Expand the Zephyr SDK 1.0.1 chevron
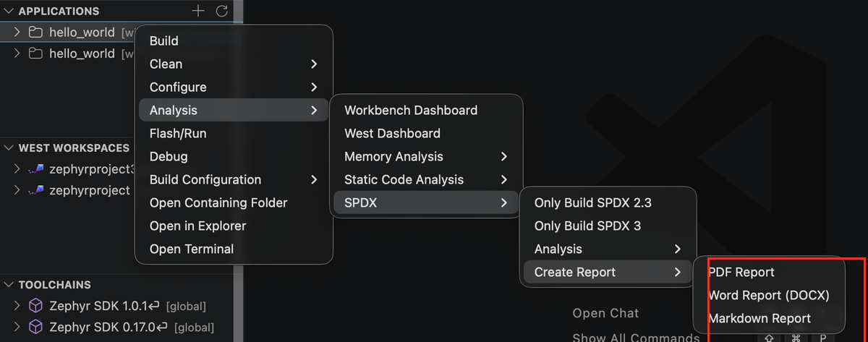This screenshot has width=868, height=342. [17, 306]
